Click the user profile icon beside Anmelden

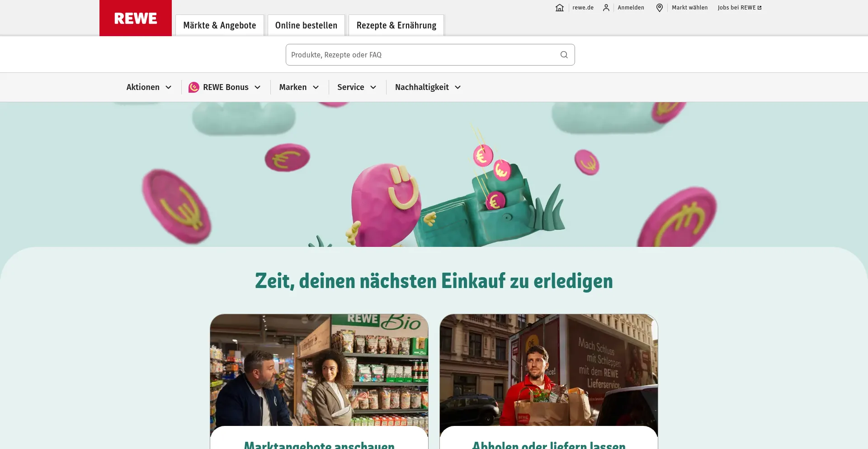point(606,8)
